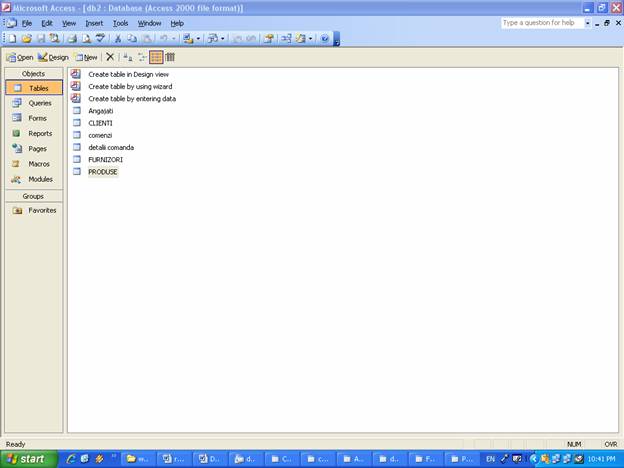Select the Details view icon
The width and height of the screenshot is (624, 468).
click(x=170, y=57)
